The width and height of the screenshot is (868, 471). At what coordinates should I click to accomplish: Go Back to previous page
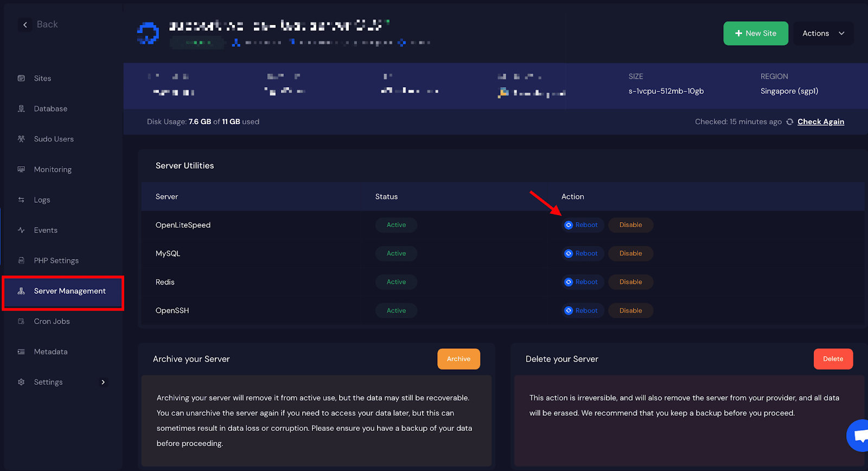click(47, 24)
